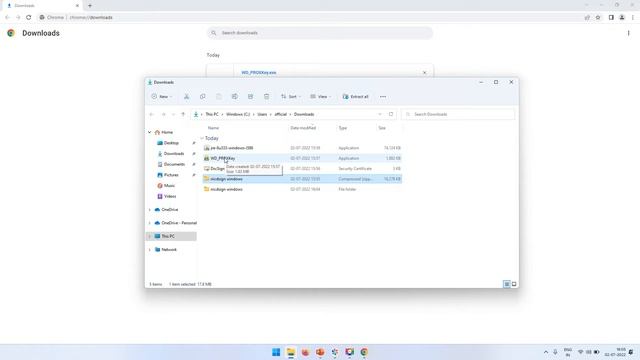Bookmark this page with Chrome star icon

(598, 18)
